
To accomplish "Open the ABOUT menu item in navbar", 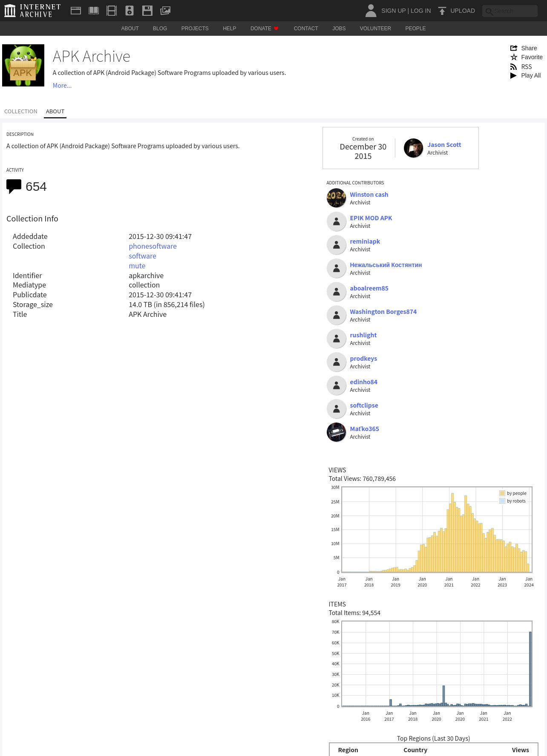I will (x=130, y=29).
